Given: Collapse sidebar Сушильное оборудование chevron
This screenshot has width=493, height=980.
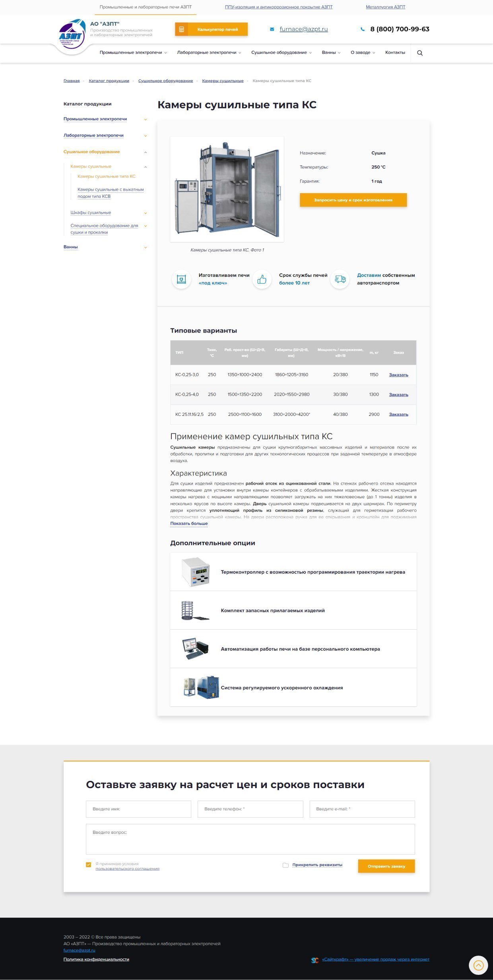Looking at the screenshot, I should point(146,152).
